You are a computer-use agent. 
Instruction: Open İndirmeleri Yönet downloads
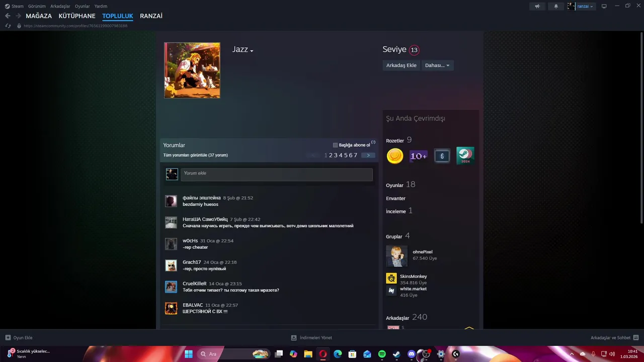pos(311,338)
